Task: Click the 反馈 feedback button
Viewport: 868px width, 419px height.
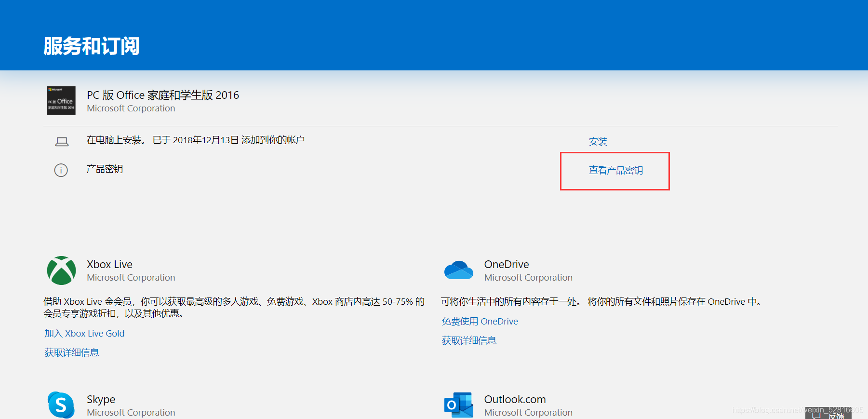Action: coord(828,414)
